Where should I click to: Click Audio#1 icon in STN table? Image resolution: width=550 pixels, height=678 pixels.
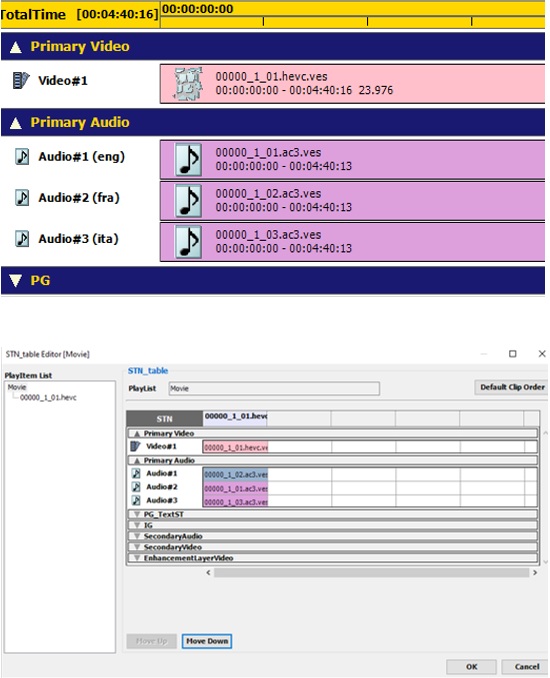136,473
